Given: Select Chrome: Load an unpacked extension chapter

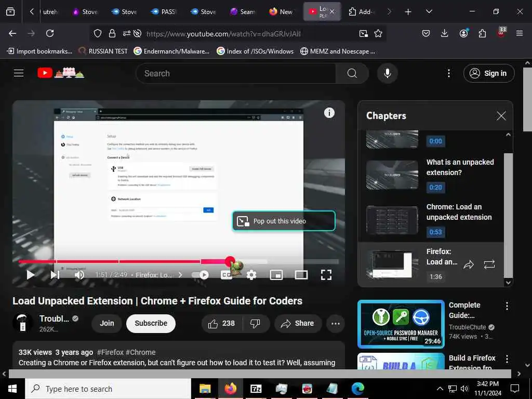Looking at the screenshot, I should tap(431, 220).
